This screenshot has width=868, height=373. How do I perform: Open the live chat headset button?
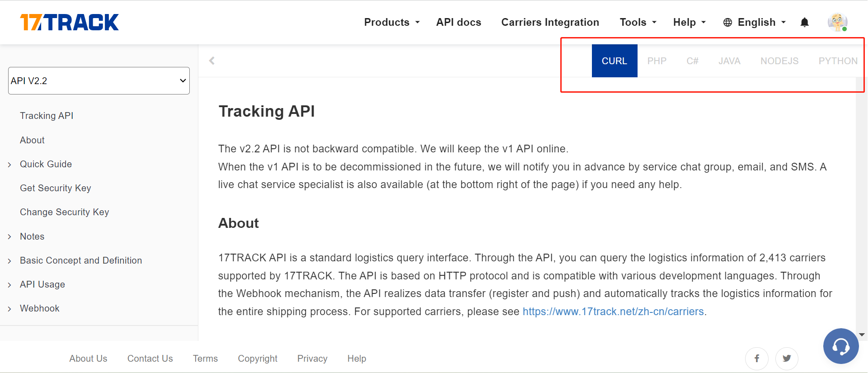click(x=841, y=346)
